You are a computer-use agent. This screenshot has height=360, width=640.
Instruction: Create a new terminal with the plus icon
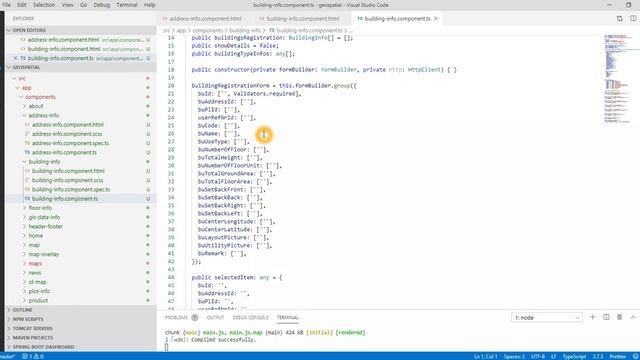click(x=592, y=317)
